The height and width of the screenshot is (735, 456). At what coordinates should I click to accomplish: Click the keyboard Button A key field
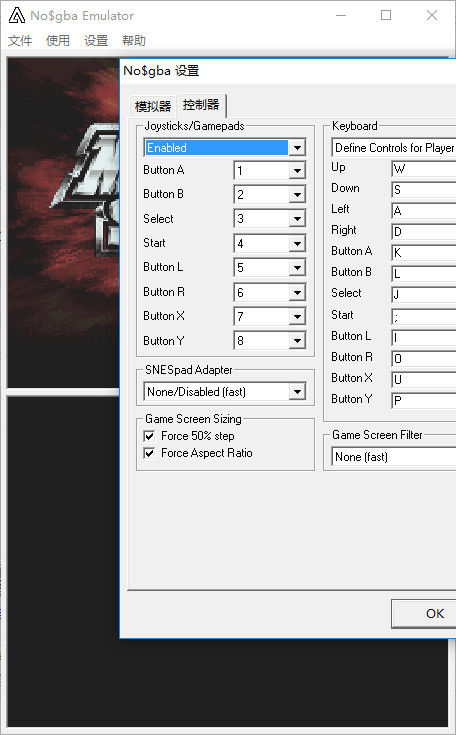pyautogui.click(x=424, y=253)
